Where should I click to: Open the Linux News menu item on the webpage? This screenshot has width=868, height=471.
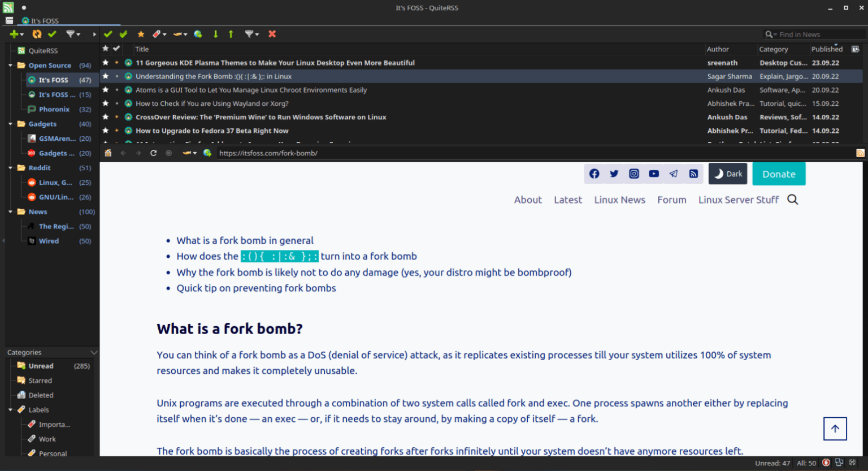pyautogui.click(x=619, y=200)
